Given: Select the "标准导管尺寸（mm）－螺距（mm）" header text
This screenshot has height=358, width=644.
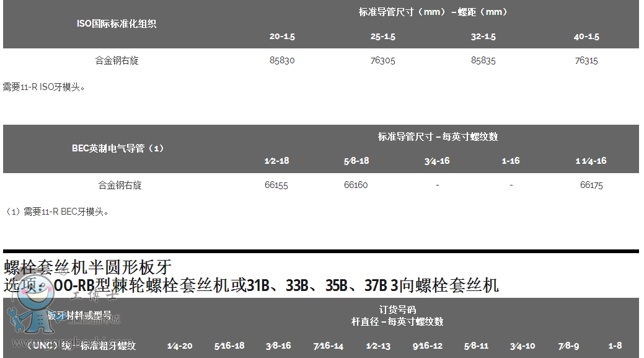Looking at the screenshot, I should tap(433, 12).
